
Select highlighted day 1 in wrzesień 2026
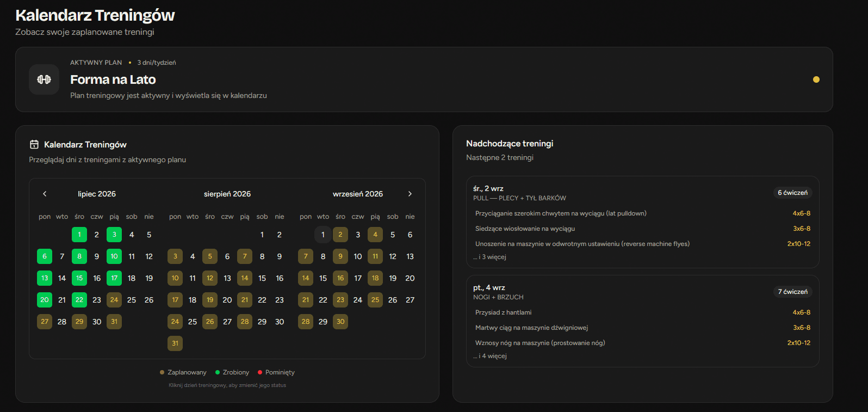(x=323, y=235)
